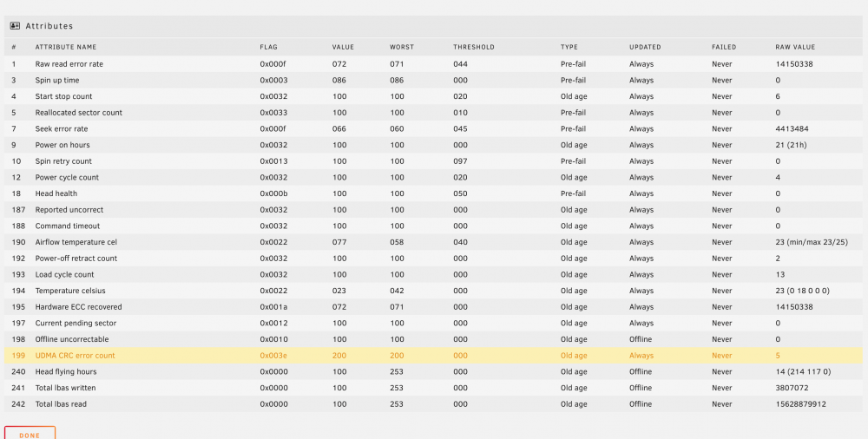This screenshot has width=868, height=439.
Task: Click raw value 3807072
Action: (792, 388)
